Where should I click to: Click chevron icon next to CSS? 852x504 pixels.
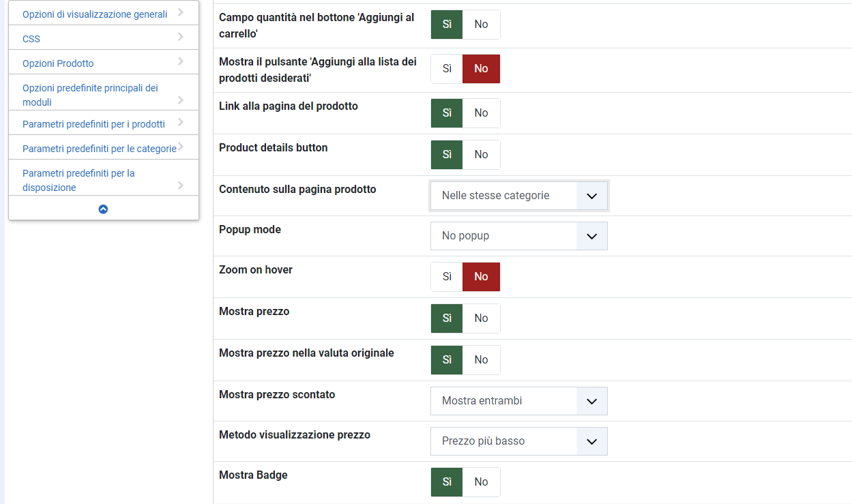coord(180,37)
